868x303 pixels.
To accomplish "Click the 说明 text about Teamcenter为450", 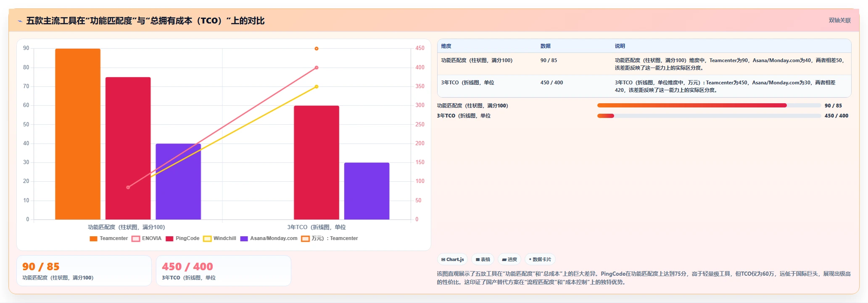I will 726,86.
